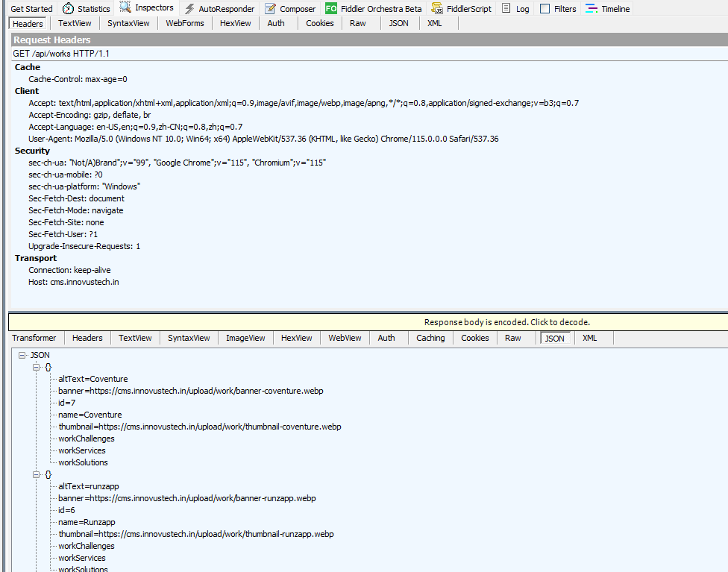Select name=Runzapp tree row

[87, 522]
